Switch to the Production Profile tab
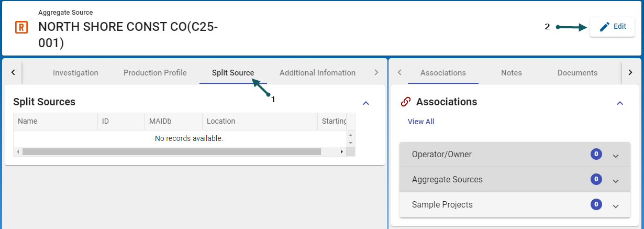Image resolution: width=644 pixels, height=229 pixels. pyautogui.click(x=155, y=73)
